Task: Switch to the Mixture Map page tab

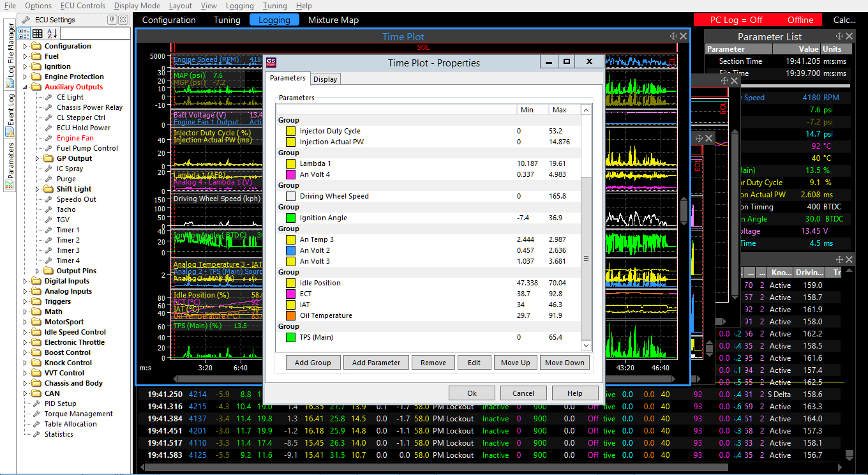Action: click(x=333, y=20)
